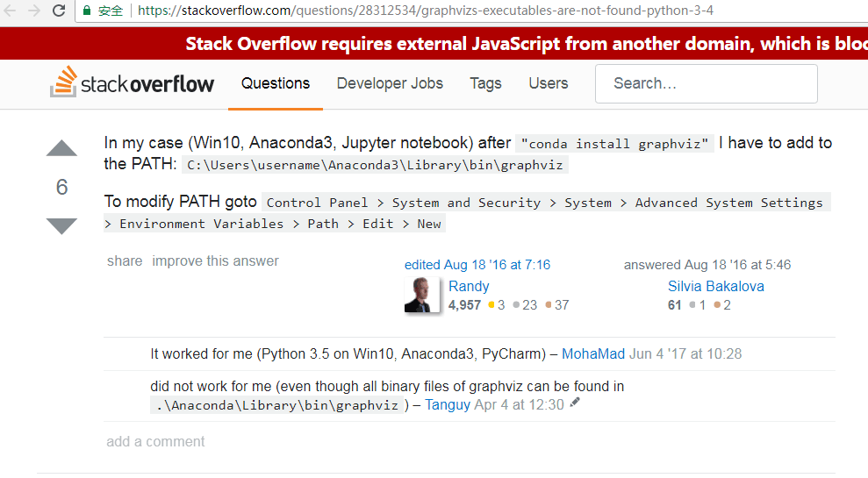Click the browser forward arrow

pos(33,11)
